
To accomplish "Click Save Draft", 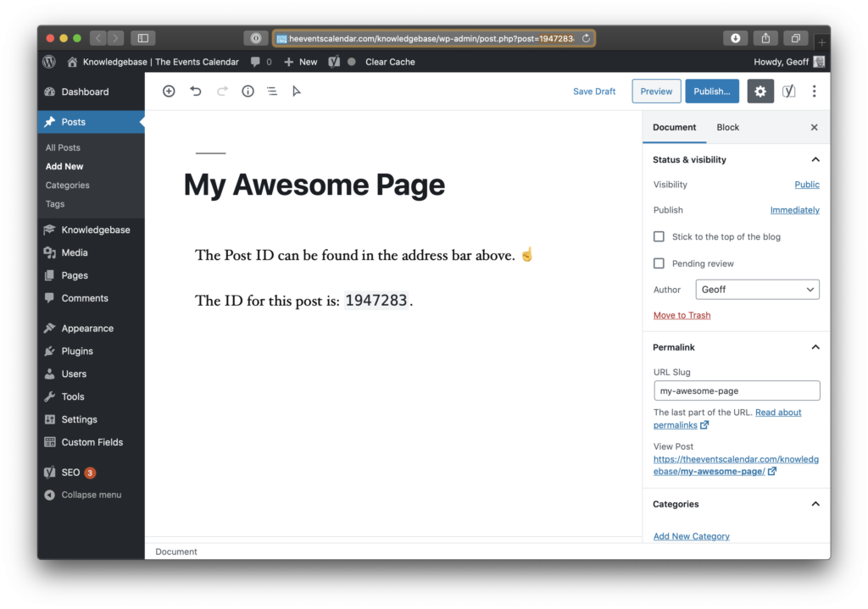I will [594, 91].
